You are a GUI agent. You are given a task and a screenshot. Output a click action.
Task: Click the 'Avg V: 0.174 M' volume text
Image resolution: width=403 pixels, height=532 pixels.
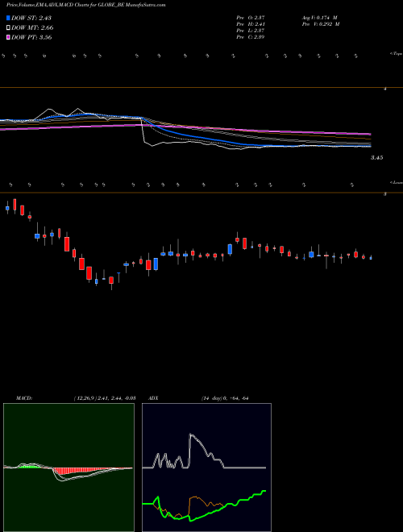point(320,18)
